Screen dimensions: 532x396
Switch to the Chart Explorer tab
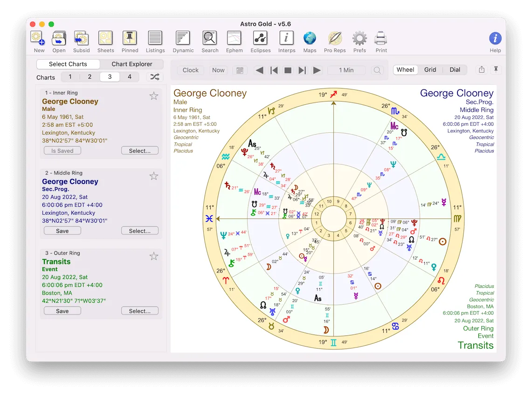pyautogui.click(x=131, y=64)
